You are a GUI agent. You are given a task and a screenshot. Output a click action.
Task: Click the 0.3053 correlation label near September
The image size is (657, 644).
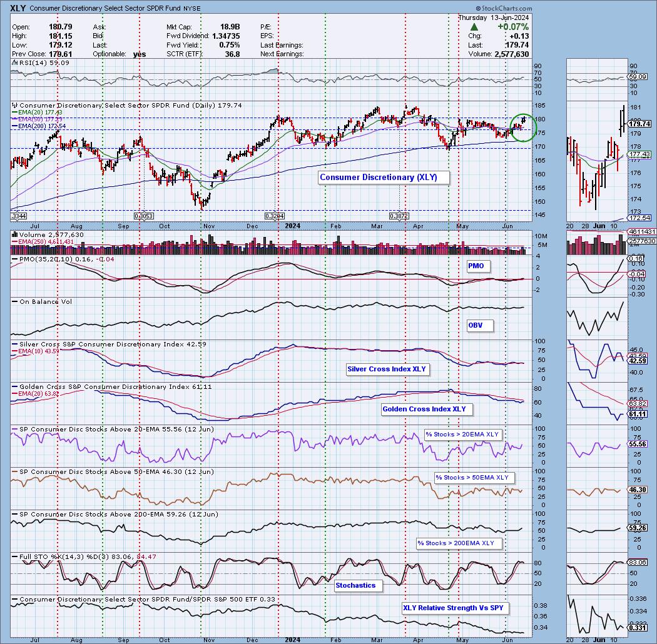pyautogui.click(x=144, y=216)
